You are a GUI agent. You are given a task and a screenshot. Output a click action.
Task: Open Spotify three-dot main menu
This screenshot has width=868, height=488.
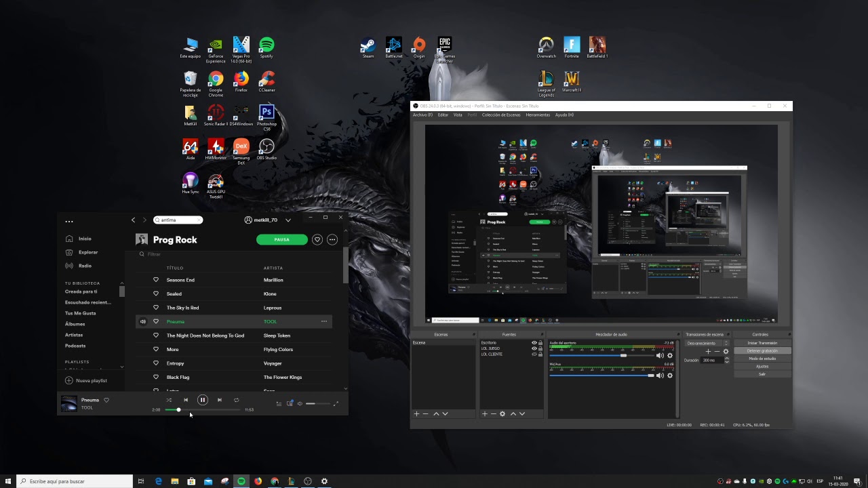click(69, 221)
